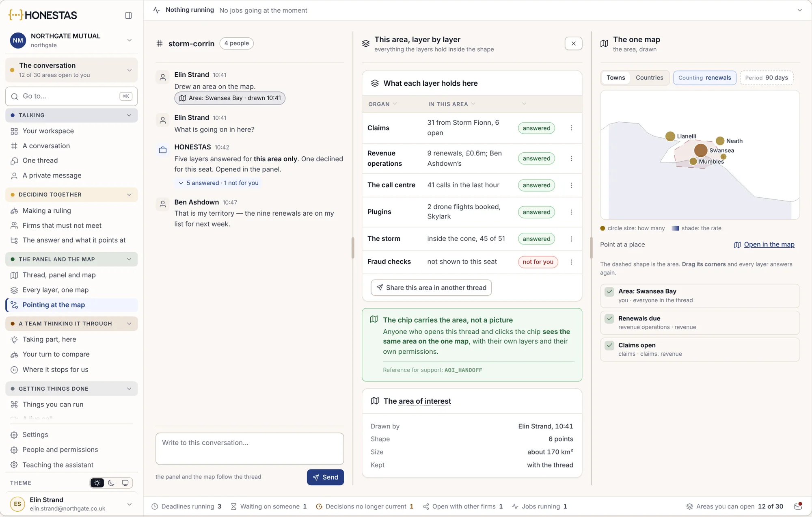Open the Claims row three-dot menu
Viewport: 812px width, 517px height.
click(571, 128)
